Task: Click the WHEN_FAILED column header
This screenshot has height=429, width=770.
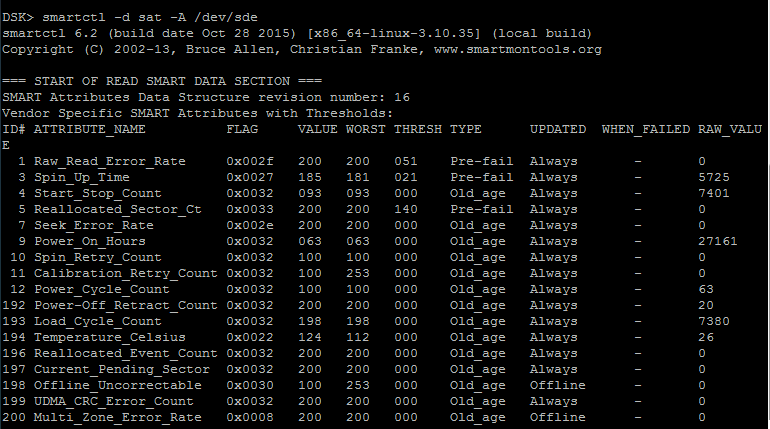Action: [646, 130]
